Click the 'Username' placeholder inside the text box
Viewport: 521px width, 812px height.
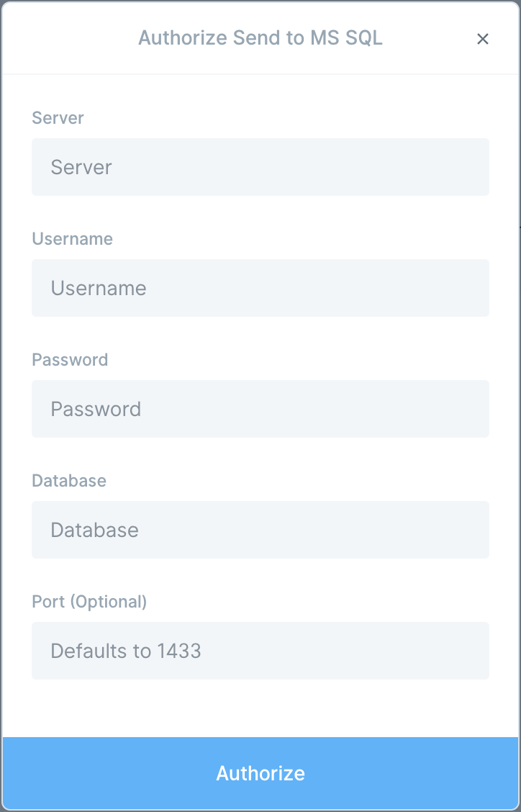click(x=99, y=288)
